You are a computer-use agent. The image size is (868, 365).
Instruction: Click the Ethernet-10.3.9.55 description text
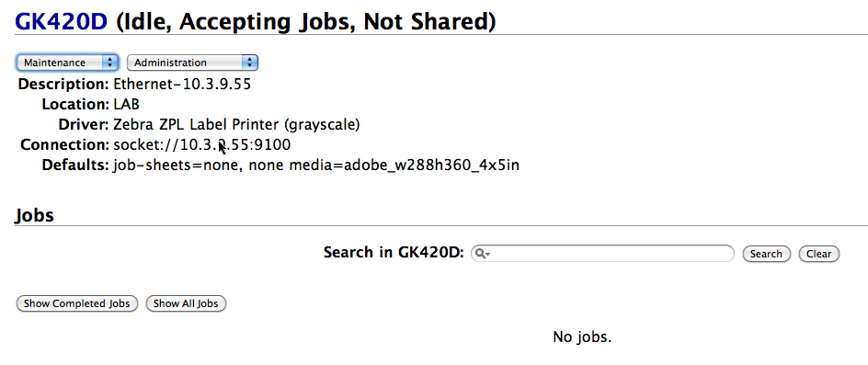(x=182, y=85)
